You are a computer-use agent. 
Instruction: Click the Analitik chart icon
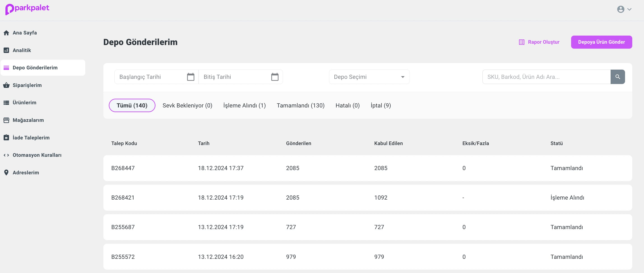click(6, 50)
